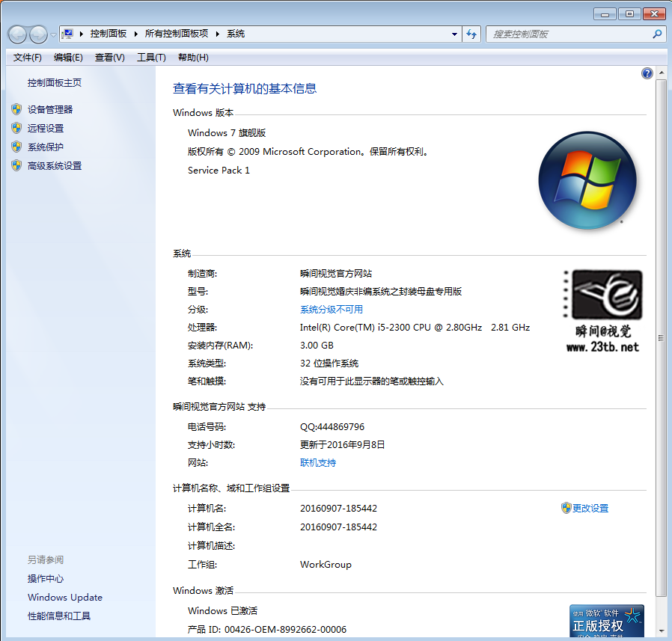
Task: Click the shield icon beside 设备管理器
Action: point(16,109)
